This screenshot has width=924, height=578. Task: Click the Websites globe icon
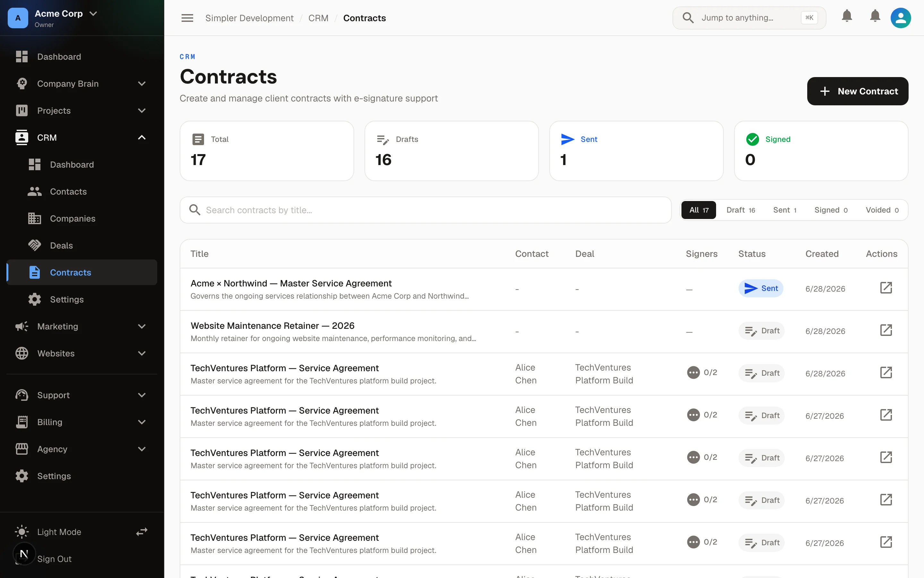[22, 353]
